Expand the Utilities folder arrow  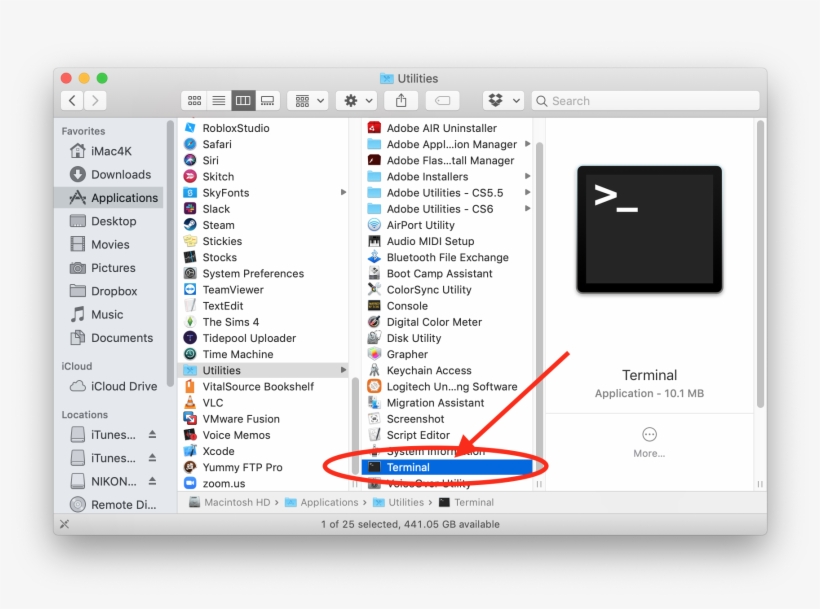pos(343,370)
